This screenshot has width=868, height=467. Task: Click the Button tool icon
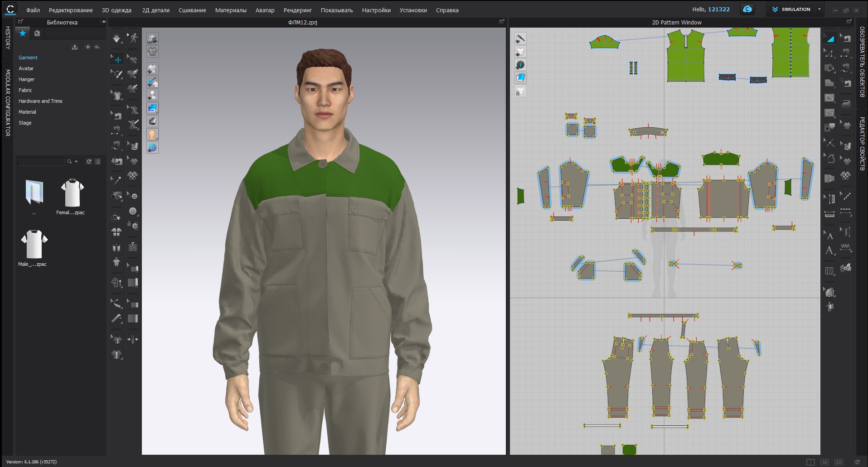(x=133, y=211)
